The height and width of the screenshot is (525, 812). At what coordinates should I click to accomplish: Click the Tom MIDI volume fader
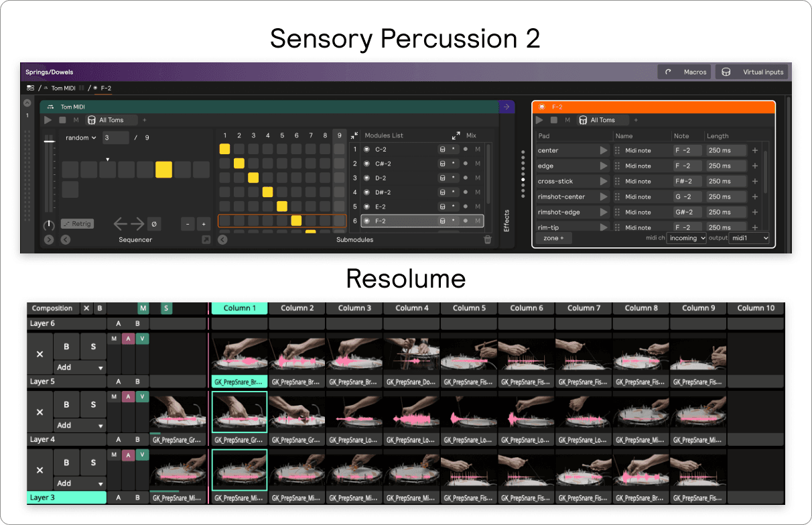click(49, 141)
